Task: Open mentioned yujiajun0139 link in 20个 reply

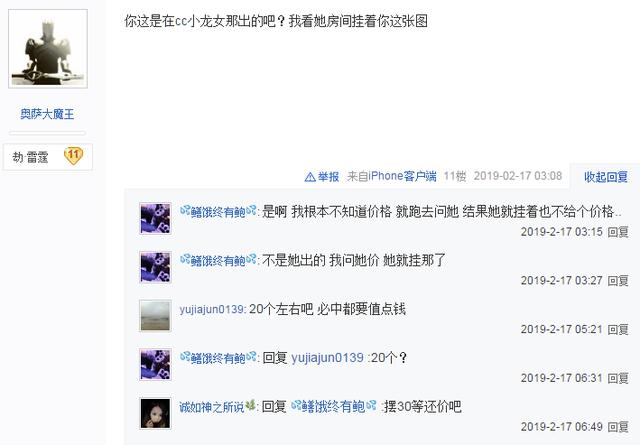Action: pos(327,358)
